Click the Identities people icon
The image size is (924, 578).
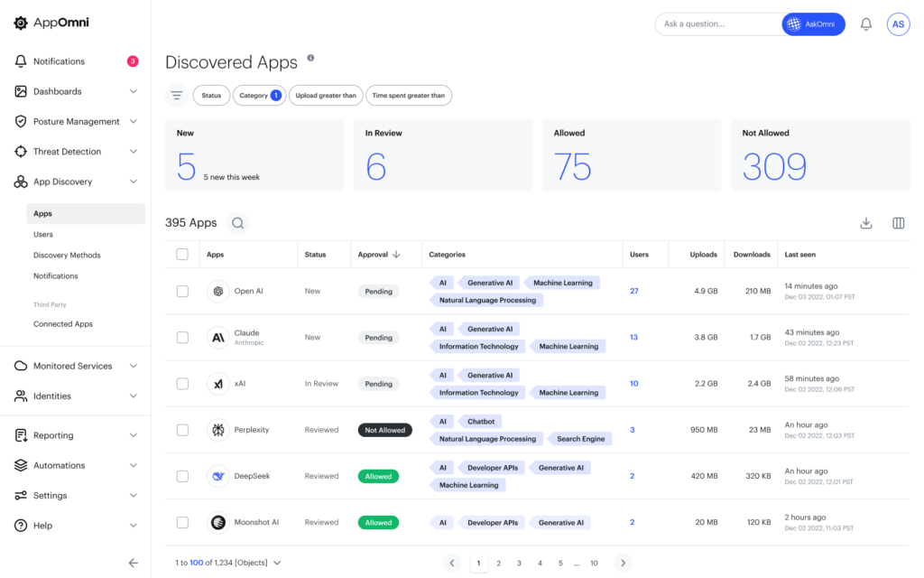point(21,396)
